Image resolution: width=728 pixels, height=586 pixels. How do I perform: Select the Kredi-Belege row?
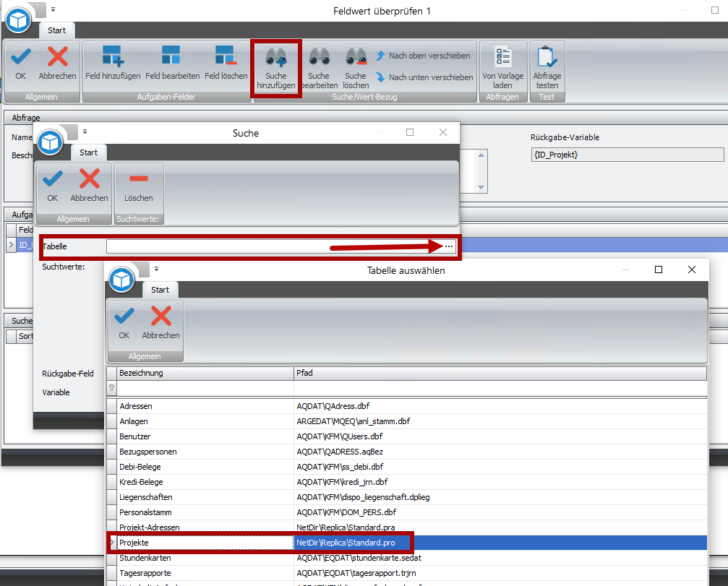pos(406,482)
